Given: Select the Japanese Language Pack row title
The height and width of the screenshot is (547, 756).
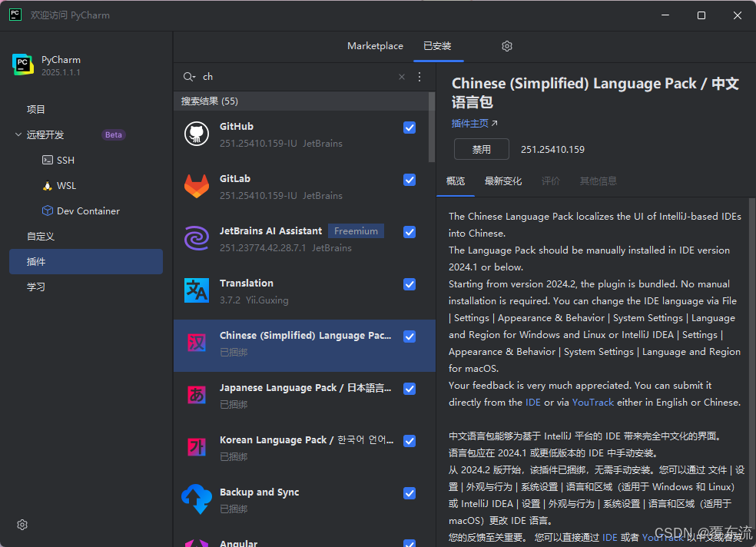Looking at the screenshot, I should tap(305, 387).
